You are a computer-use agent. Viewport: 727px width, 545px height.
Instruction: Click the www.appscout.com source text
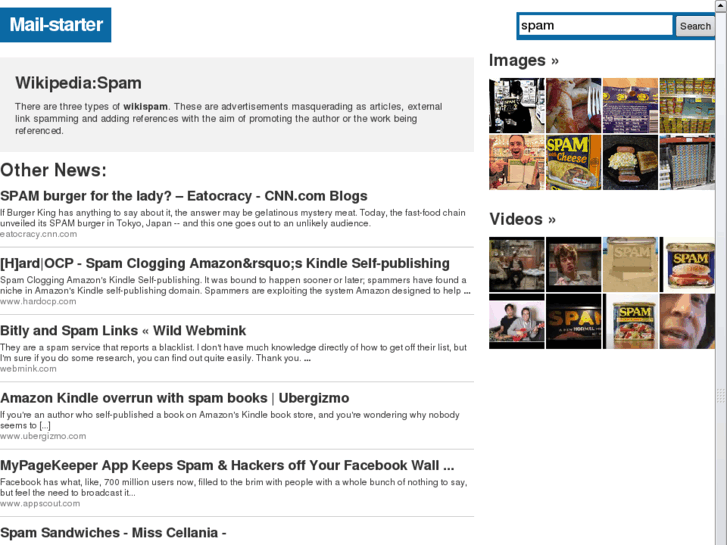40,503
